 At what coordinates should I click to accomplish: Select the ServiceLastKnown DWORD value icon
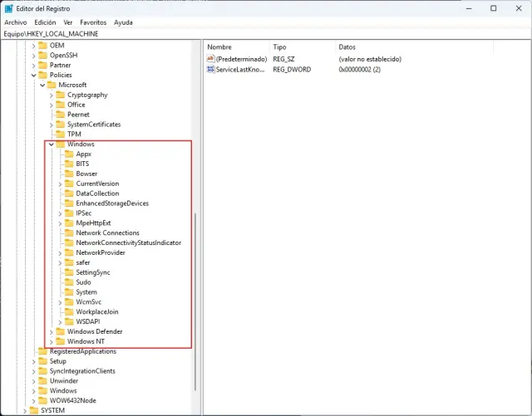pos(210,70)
